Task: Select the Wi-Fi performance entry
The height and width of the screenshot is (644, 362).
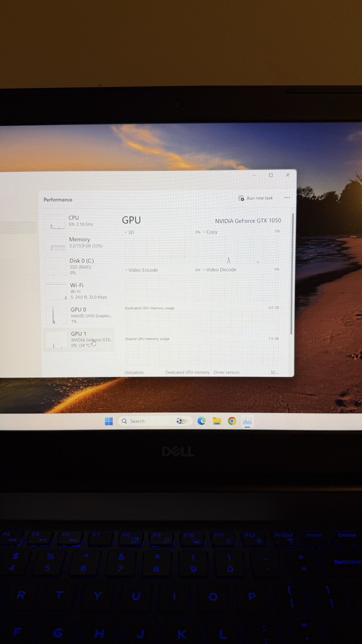Action: point(80,291)
